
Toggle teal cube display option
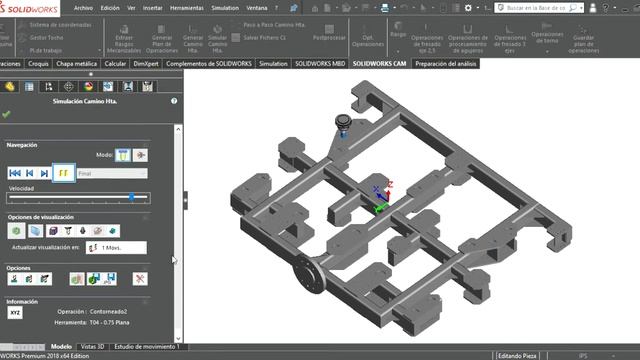coord(113,231)
